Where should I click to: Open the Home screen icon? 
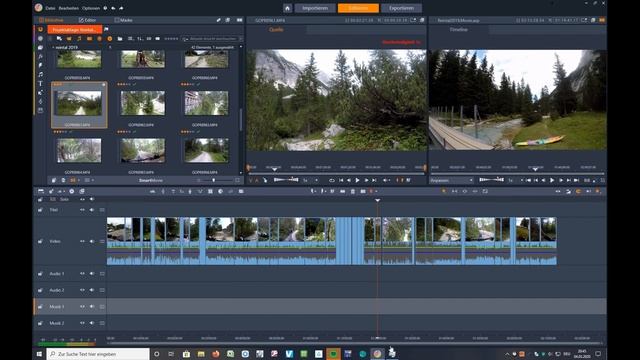coord(287,8)
